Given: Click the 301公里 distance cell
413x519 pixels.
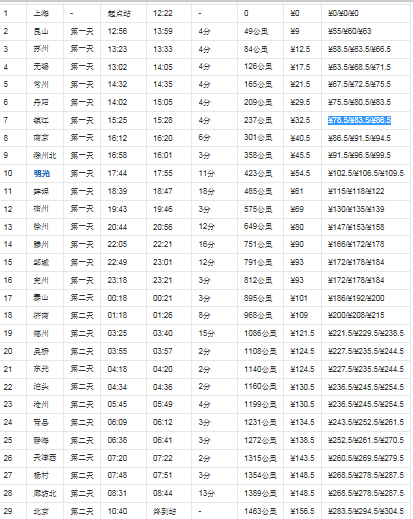Looking at the screenshot, I should (258, 138).
